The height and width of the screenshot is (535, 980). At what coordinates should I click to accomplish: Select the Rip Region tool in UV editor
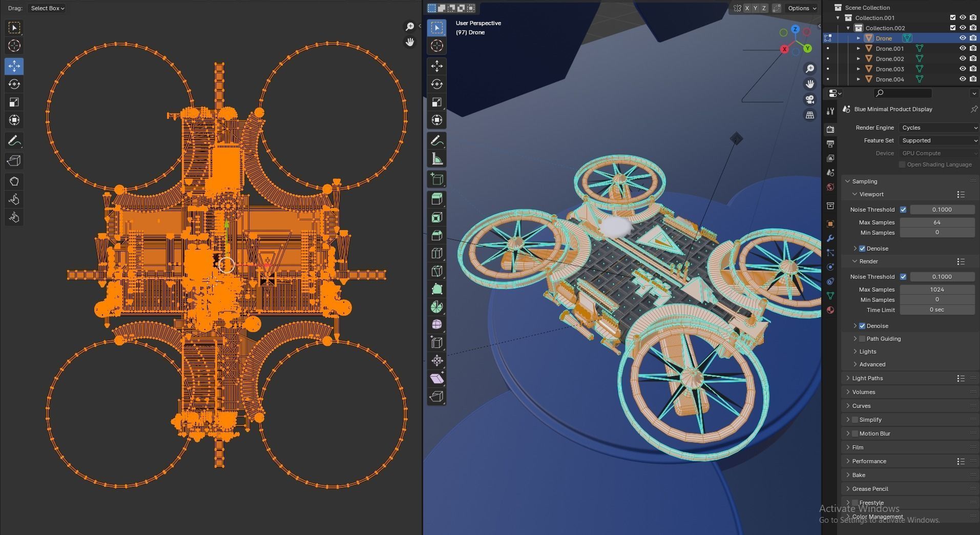pos(14,161)
